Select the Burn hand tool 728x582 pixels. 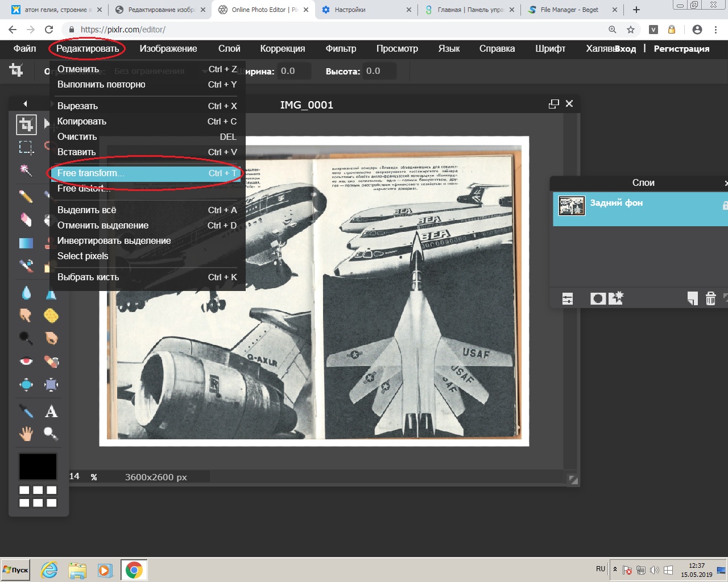coord(51,338)
